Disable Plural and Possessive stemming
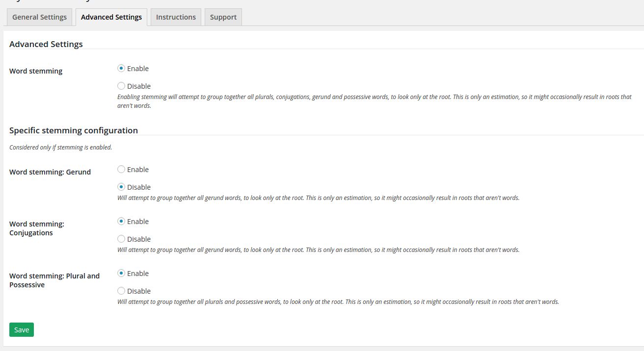Viewport: 644px width, 351px height. click(x=121, y=291)
